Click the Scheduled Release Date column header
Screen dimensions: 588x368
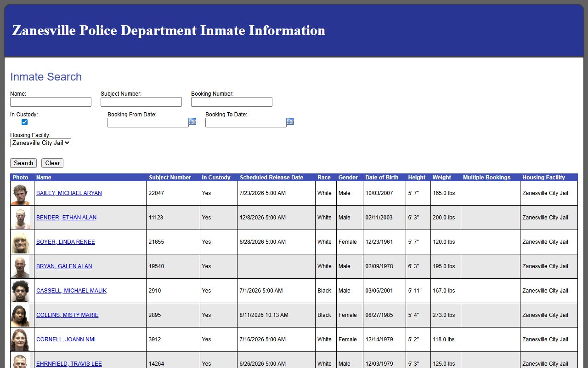click(271, 178)
